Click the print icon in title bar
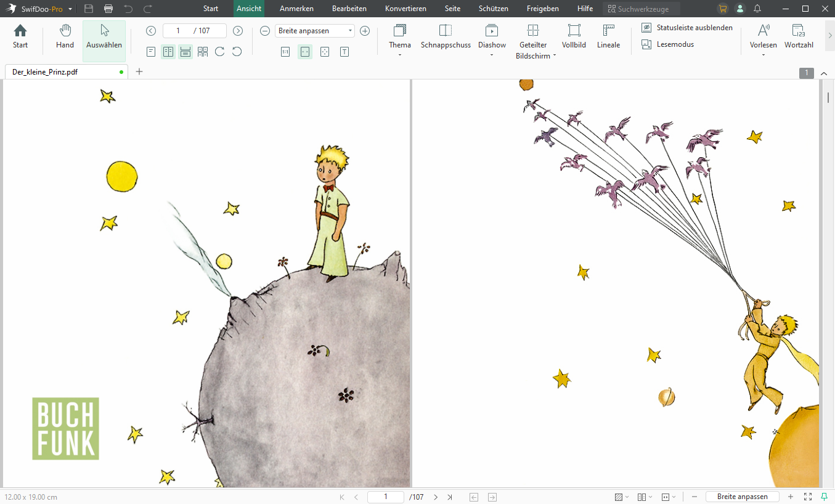Image resolution: width=835 pixels, height=504 pixels. [x=108, y=9]
